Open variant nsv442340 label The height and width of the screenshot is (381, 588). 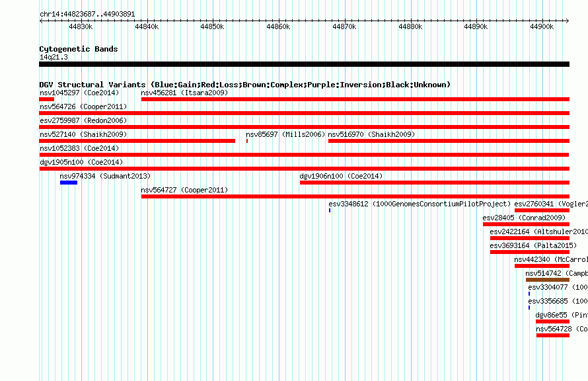coord(550,259)
